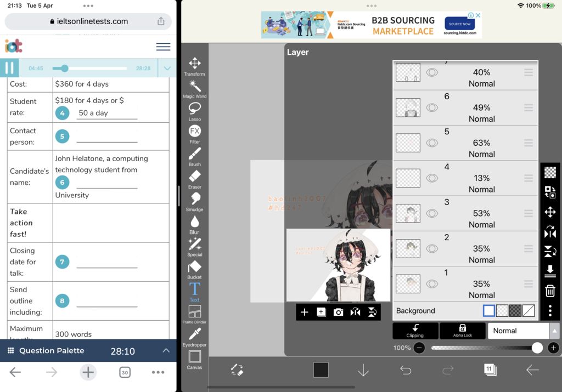Toggle visibility of layer 2
The width and height of the screenshot is (562, 392).
[x=432, y=248]
